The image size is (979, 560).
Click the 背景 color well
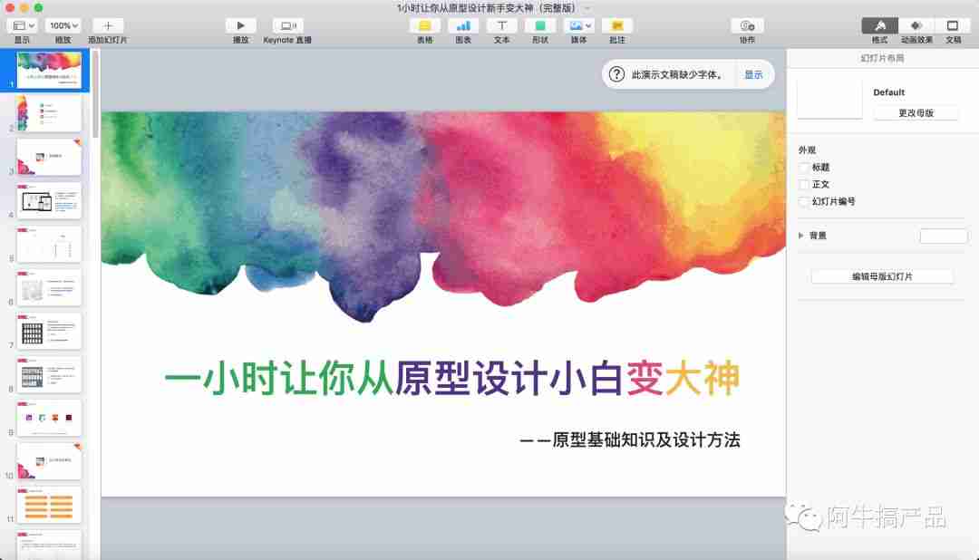pos(944,235)
